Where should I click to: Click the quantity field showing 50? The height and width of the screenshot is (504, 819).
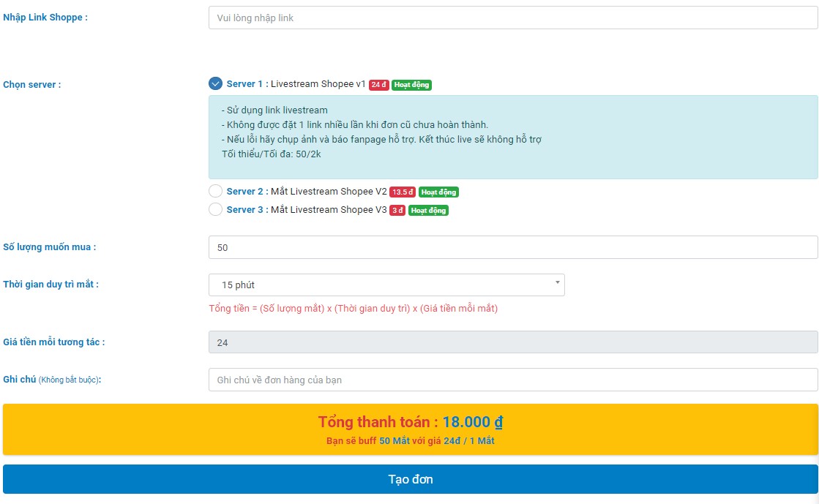[x=513, y=247]
